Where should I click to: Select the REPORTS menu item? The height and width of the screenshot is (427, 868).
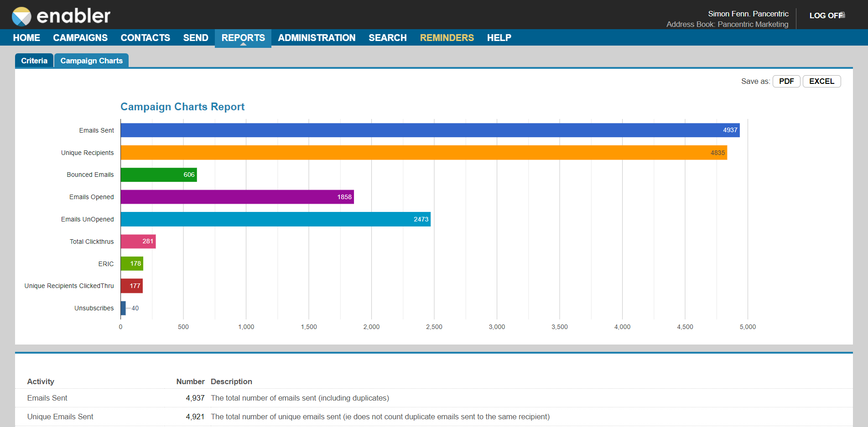pyautogui.click(x=243, y=38)
